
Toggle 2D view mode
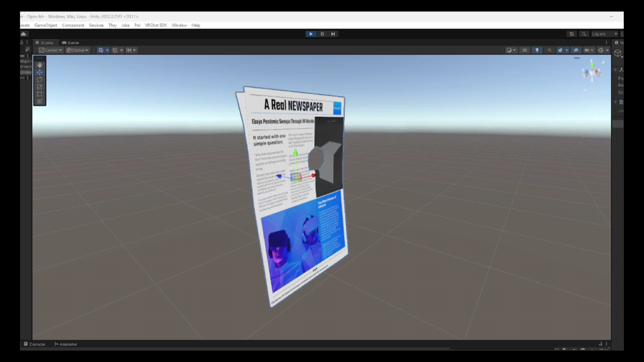(x=524, y=50)
